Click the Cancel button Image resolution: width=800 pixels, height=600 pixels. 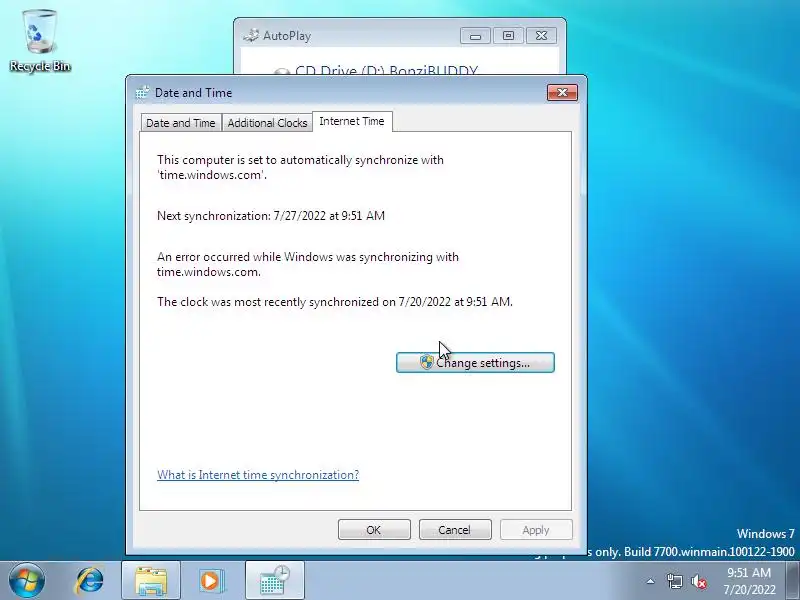[x=455, y=530]
